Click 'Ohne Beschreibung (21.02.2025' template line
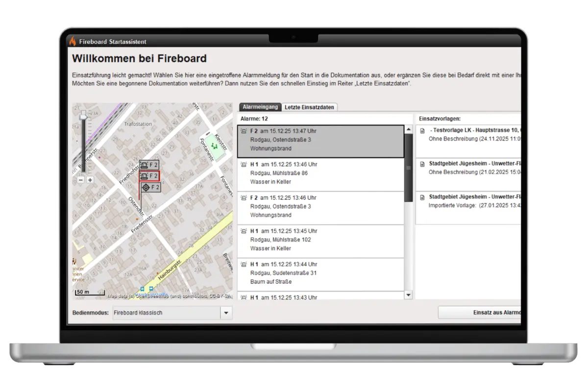Screen dimensions: 588x392 coord(474,172)
